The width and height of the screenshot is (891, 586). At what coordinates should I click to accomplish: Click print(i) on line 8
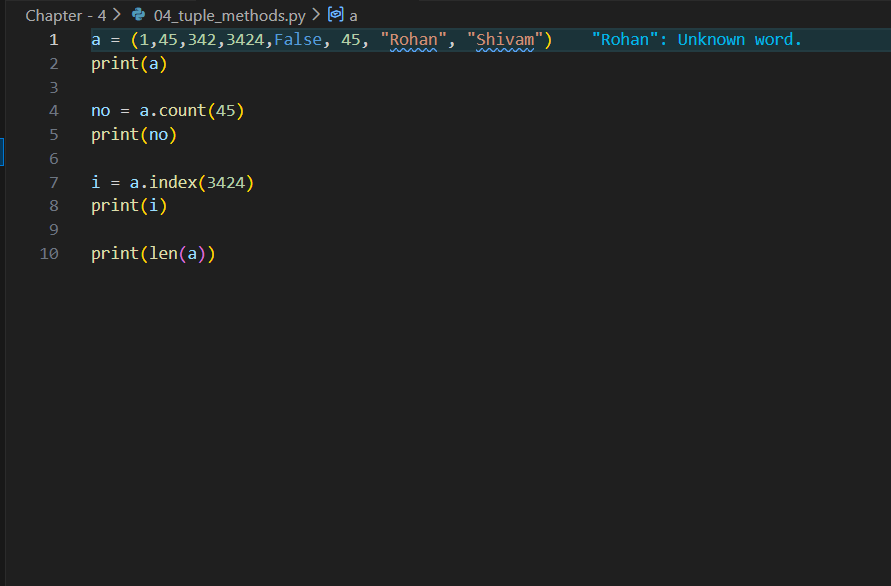[x=129, y=206]
